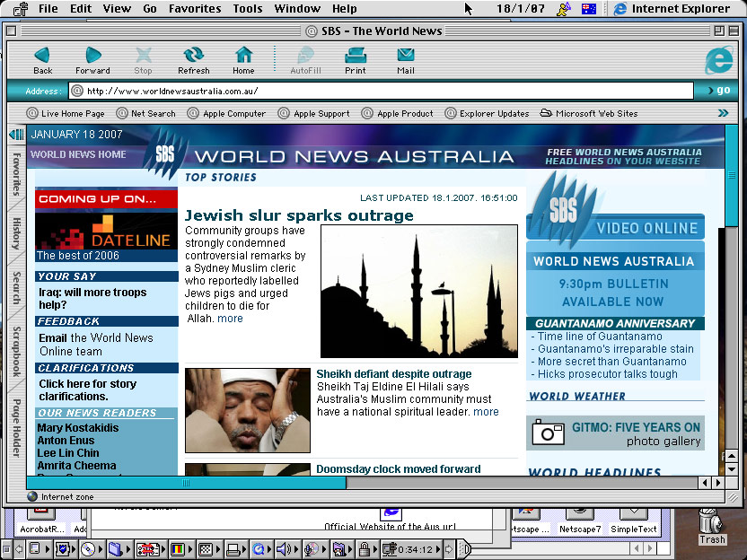Open Gitmo Five Years On photo gallery

(615, 433)
